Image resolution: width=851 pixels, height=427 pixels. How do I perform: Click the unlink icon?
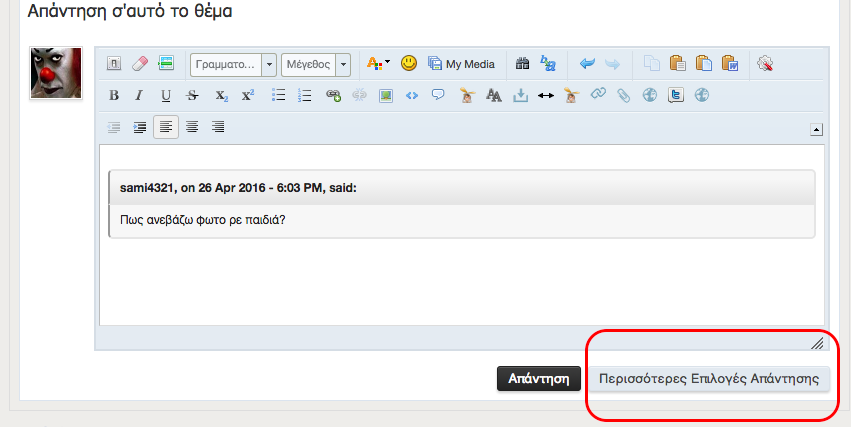tap(359, 95)
